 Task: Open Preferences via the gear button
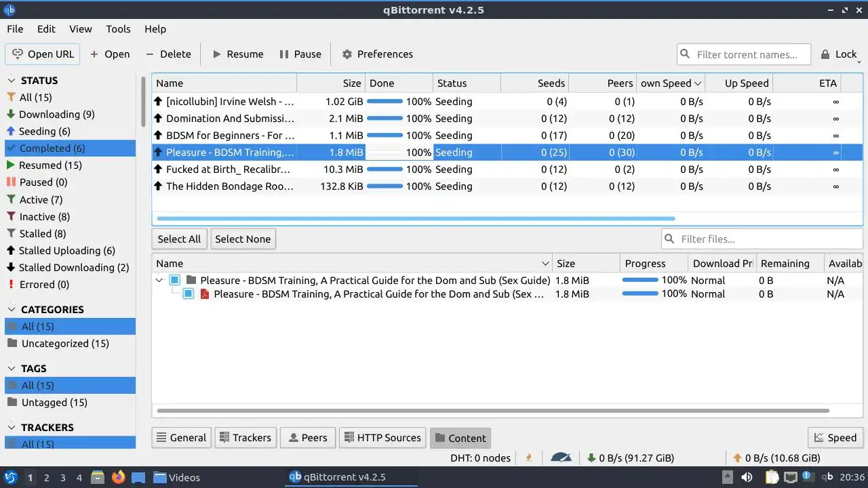point(377,54)
